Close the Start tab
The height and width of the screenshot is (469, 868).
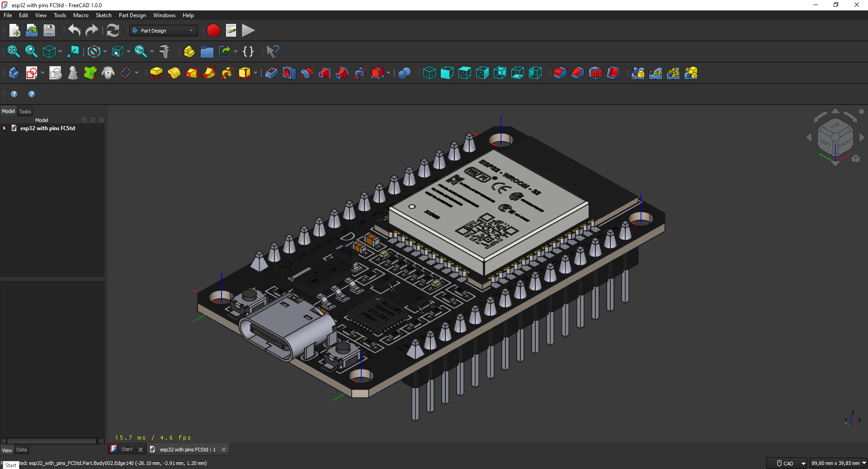(x=141, y=450)
